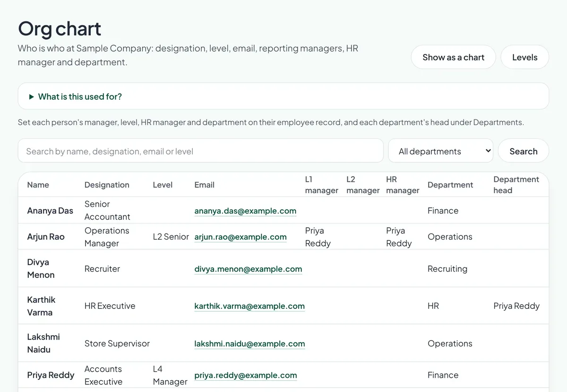Click the Level column header
Screen dimensions: 567x392
pyautogui.click(x=163, y=185)
